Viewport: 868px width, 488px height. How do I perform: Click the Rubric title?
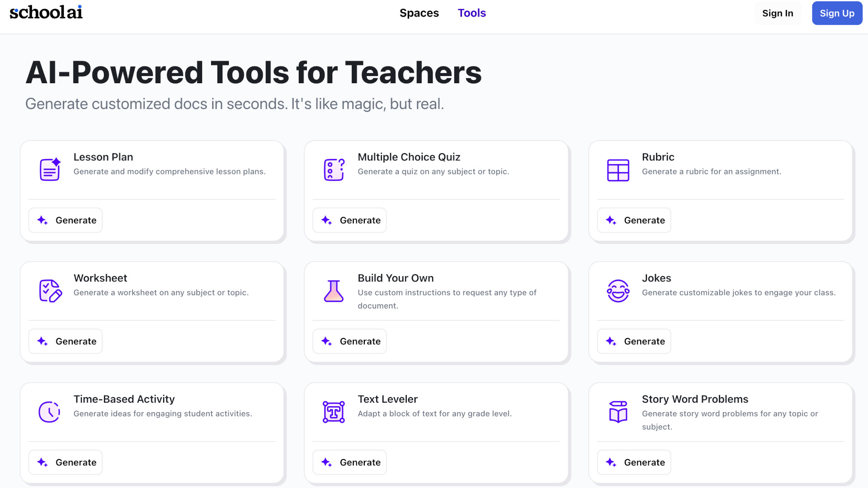(658, 157)
